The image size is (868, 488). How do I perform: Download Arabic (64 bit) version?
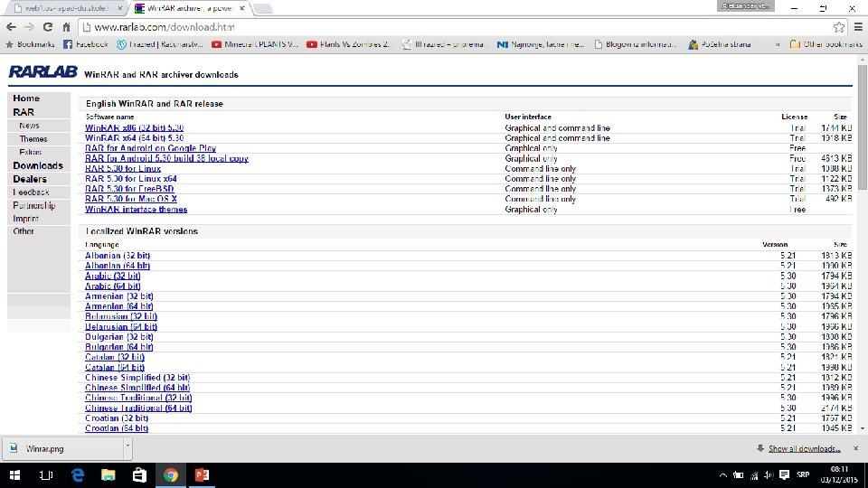tap(113, 286)
